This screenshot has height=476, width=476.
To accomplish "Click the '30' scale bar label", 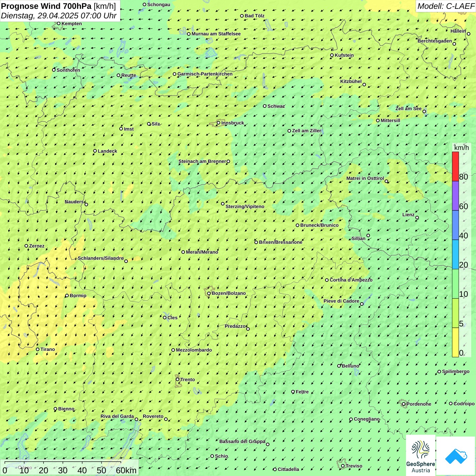I will (63, 470).
